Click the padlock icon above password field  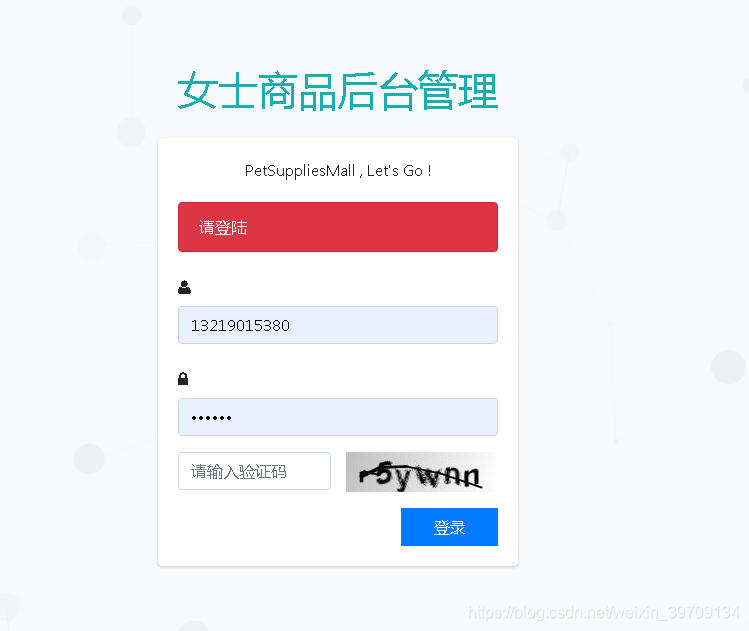(x=183, y=379)
